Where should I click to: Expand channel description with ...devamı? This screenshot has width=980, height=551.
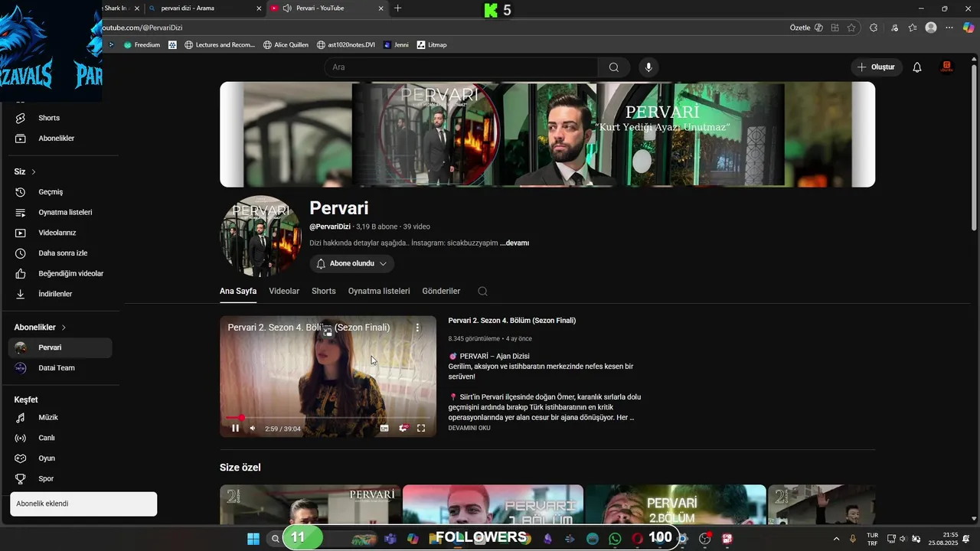click(x=514, y=243)
